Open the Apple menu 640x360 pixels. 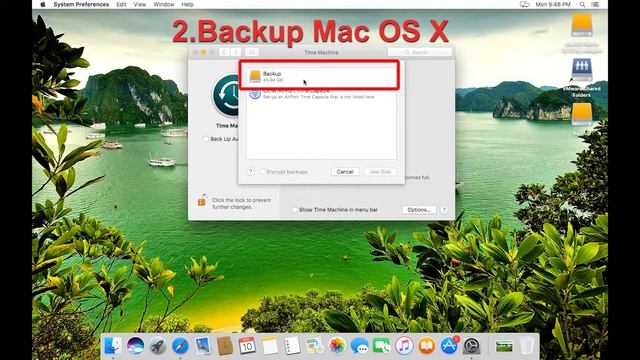tap(42, 4)
